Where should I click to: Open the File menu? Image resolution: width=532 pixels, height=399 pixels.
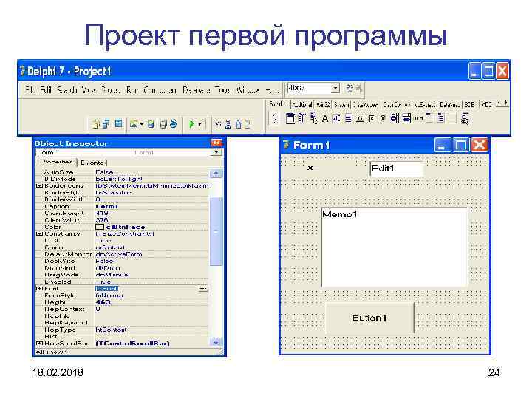(x=30, y=90)
